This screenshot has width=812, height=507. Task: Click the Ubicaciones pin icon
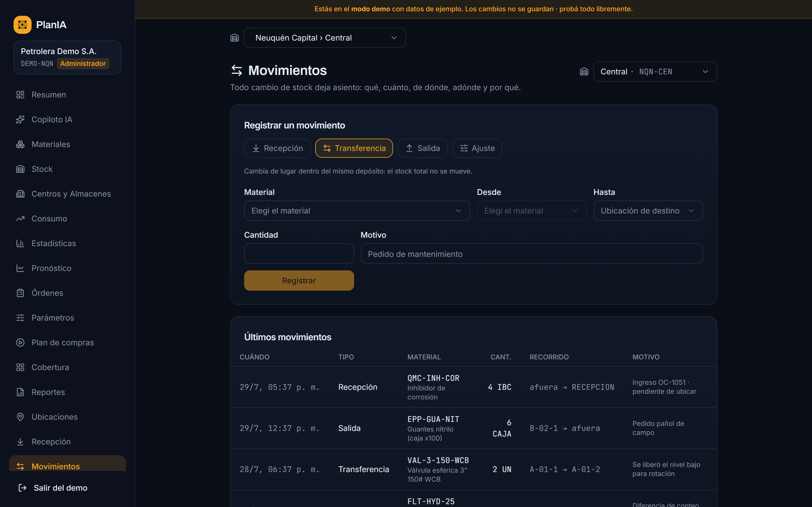pyautogui.click(x=20, y=417)
